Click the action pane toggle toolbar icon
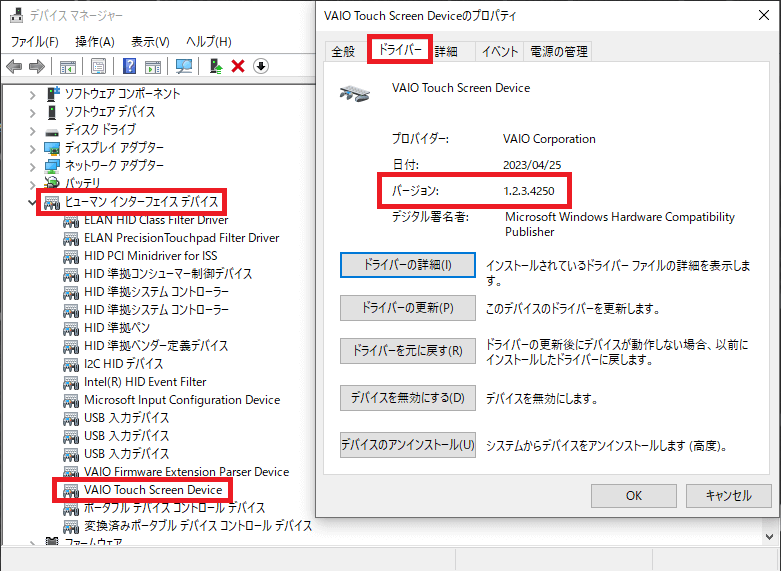This screenshot has height=571, width=781. (x=153, y=66)
